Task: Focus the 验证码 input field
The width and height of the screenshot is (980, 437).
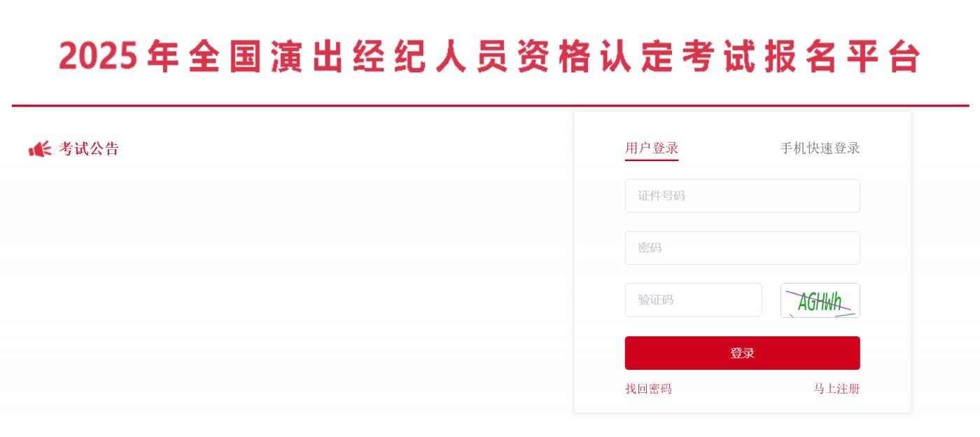Action: pos(693,300)
